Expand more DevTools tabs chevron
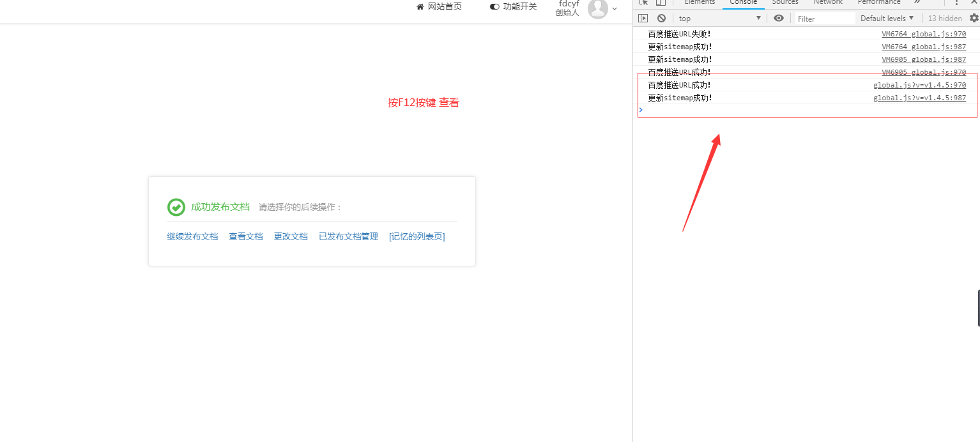The height and width of the screenshot is (442, 980). (x=917, y=3)
